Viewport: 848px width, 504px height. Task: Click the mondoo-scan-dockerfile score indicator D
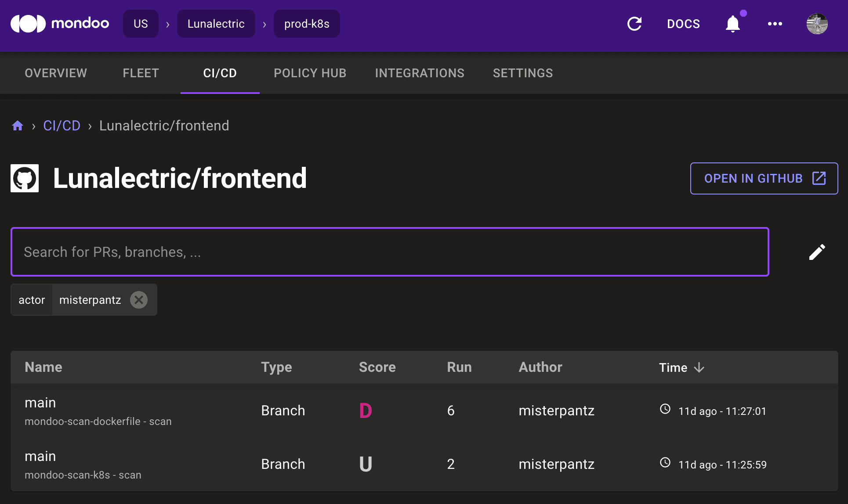click(x=366, y=410)
